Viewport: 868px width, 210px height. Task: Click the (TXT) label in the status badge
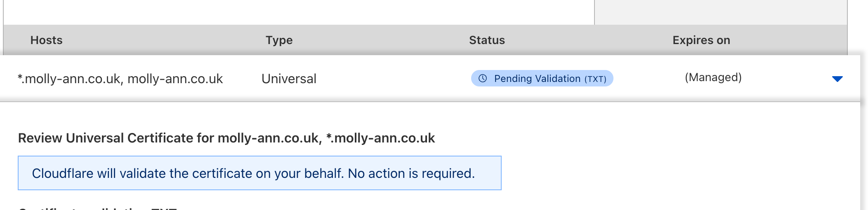(x=595, y=79)
